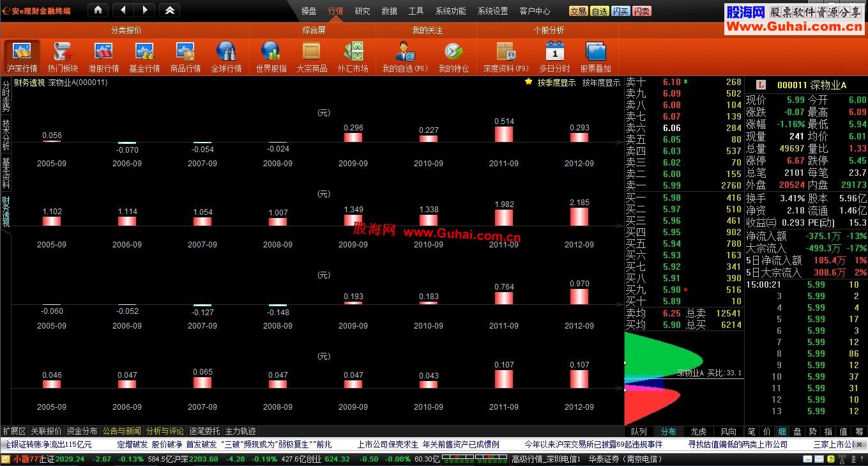Switch to the 队列 tab
This screenshot has height=466, width=868.
639,431
